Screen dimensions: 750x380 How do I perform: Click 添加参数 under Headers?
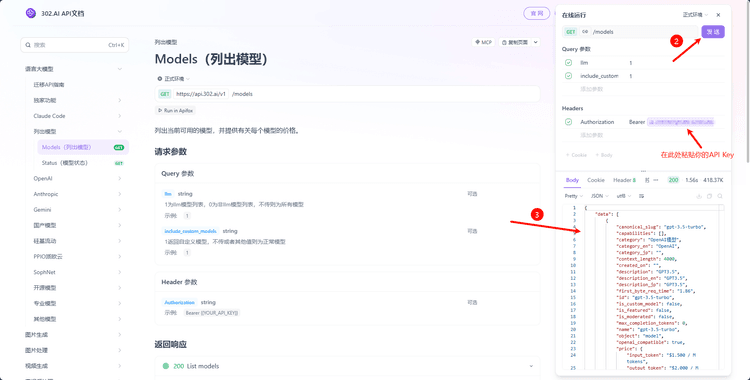point(592,135)
